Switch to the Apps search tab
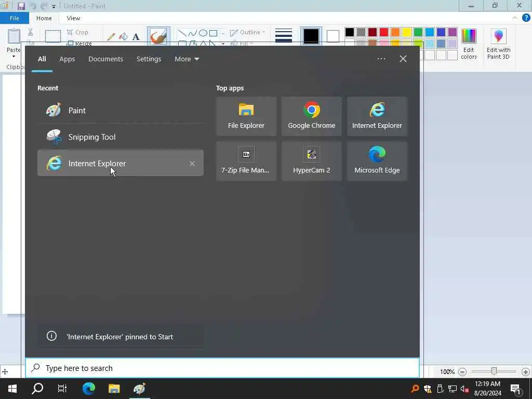Image resolution: width=532 pixels, height=399 pixels. click(67, 59)
